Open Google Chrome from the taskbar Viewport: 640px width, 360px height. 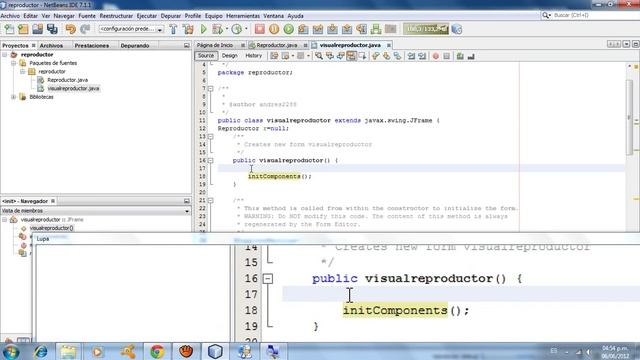tap(157, 351)
